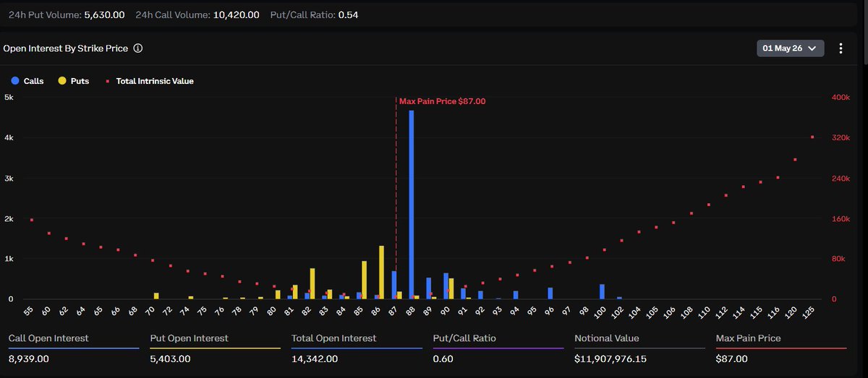This screenshot has width=868, height=378.
Task: Click the bottom Max Pain Price value $87.00
Action: click(x=732, y=359)
